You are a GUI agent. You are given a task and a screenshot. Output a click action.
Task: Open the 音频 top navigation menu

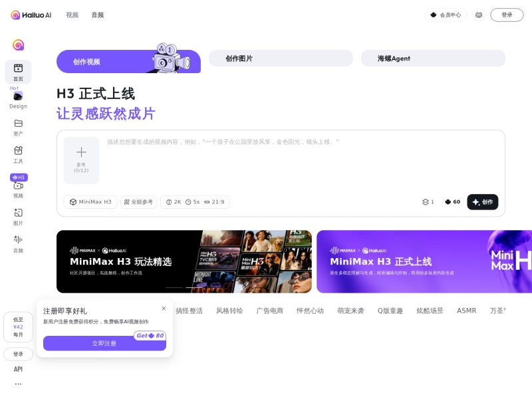(x=98, y=15)
